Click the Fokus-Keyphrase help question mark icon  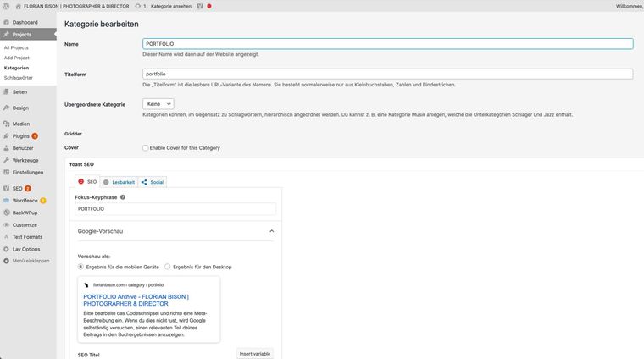point(123,197)
